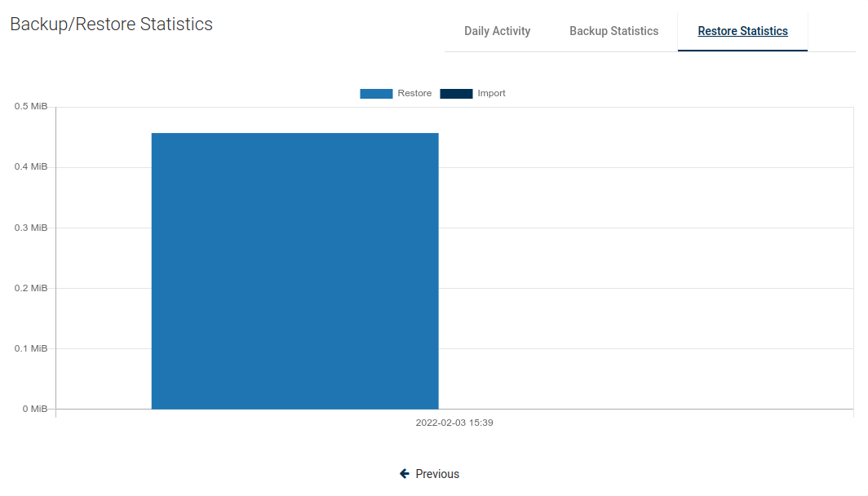Screen dimensions: 868x496
Task: Open the Backup Statistics tab
Action: 613,32
